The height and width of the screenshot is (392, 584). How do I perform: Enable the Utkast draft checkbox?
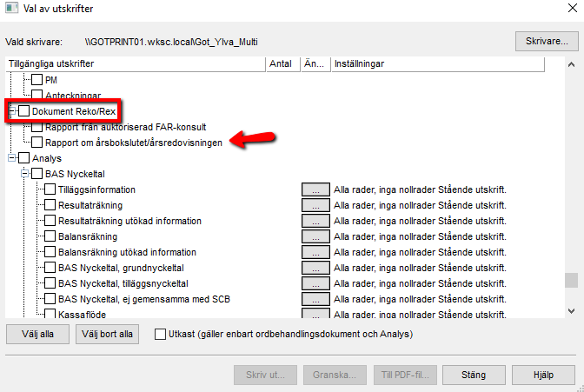point(160,335)
